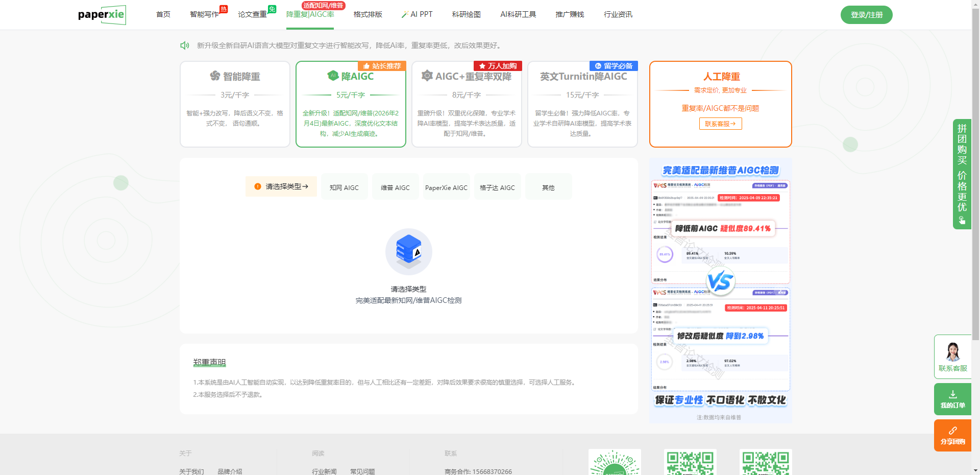Click the 分享团购 link icon

[x=952, y=431]
